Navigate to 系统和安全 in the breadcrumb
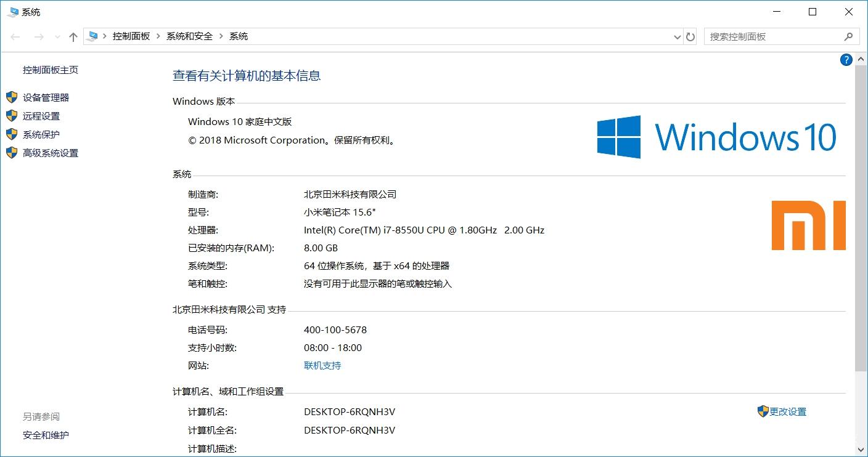The width and height of the screenshot is (868, 457). click(189, 36)
